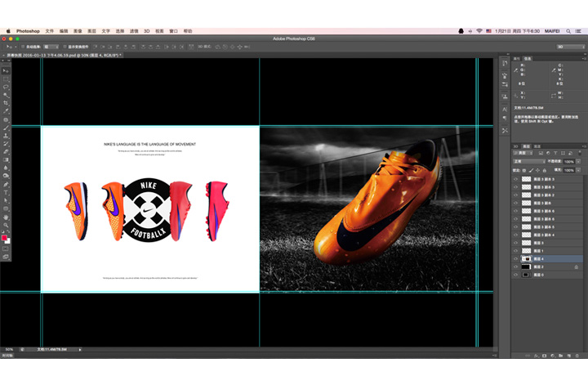Open the 编辑 menu
Image resolution: width=588 pixels, height=385 pixels.
click(64, 31)
